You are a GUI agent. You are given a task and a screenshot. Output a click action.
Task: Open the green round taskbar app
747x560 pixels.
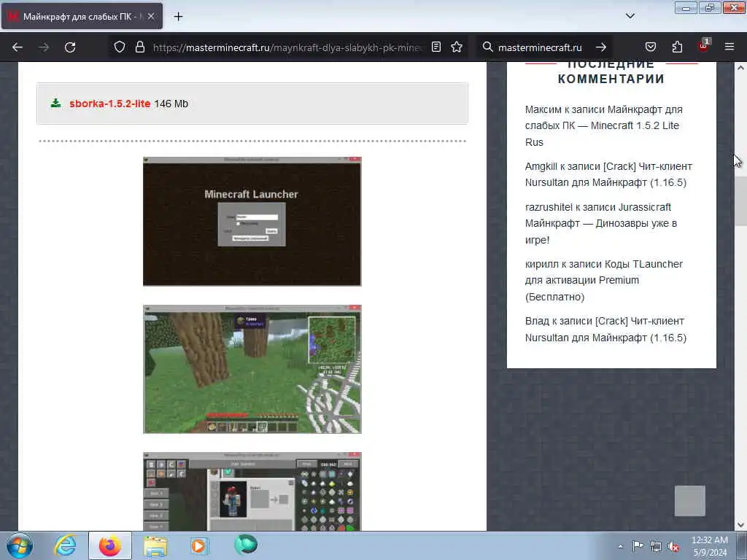246,545
